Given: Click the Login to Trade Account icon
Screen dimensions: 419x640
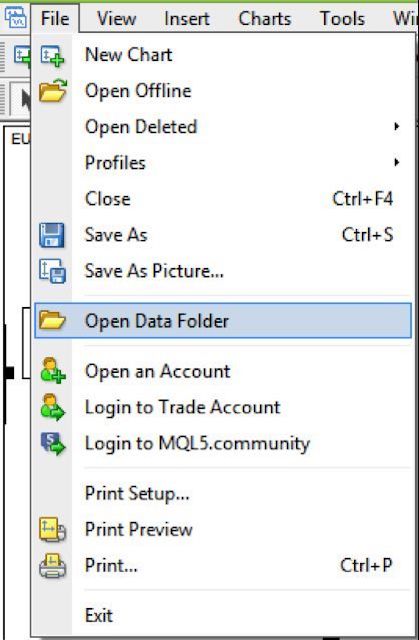Looking at the screenshot, I should (x=53, y=407).
